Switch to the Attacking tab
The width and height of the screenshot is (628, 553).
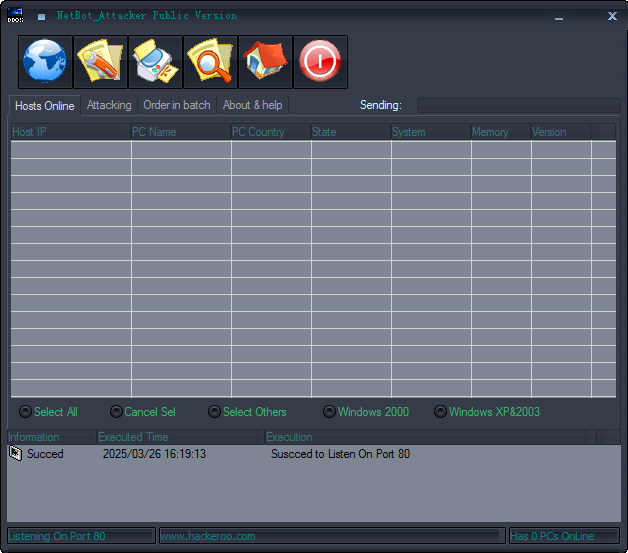(109, 105)
